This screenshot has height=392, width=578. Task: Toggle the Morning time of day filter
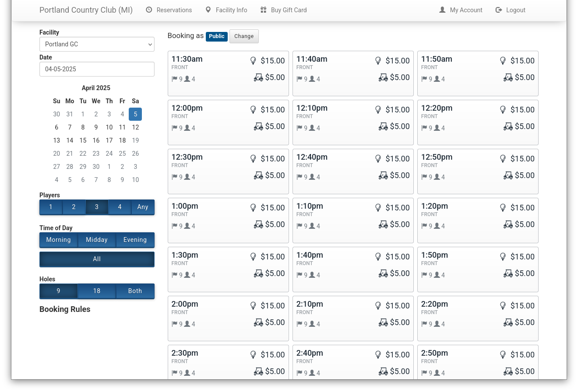(x=58, y=240)
